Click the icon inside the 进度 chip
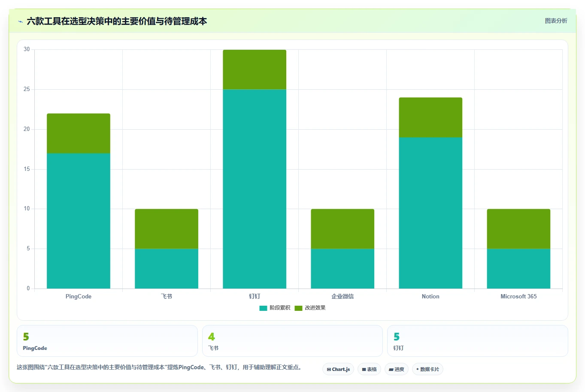Screen dimensions: 585x392 tap(391, 369)
